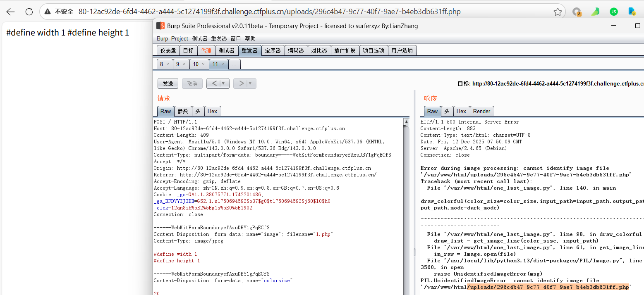Open the green leaf extension icon
This screenshot has width=644, height=295.
pos(595,12)
